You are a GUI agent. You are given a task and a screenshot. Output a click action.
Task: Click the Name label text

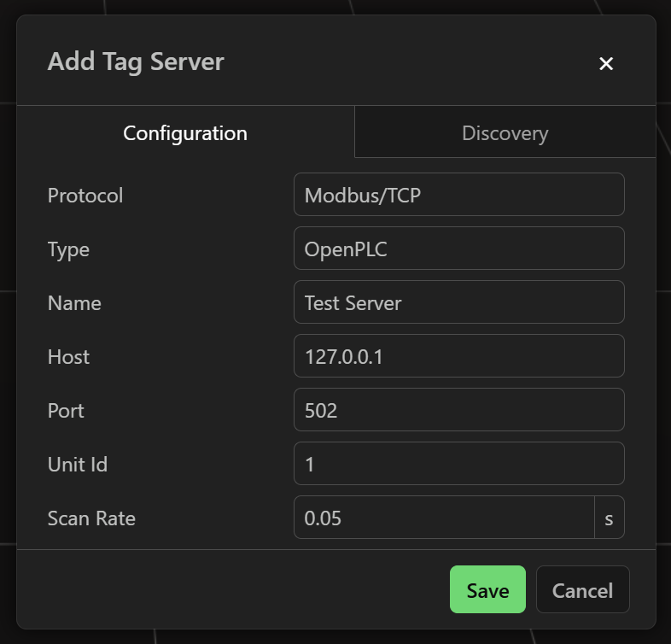(74, 303)
